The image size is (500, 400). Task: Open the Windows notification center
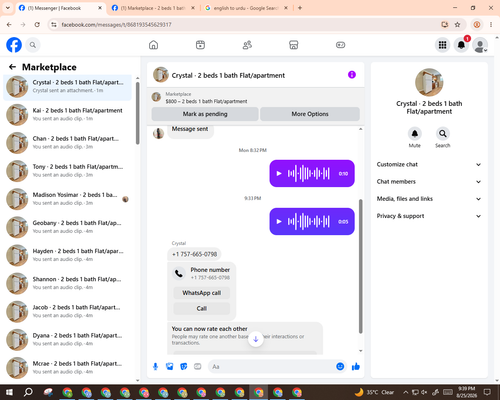tap(487, 392)
